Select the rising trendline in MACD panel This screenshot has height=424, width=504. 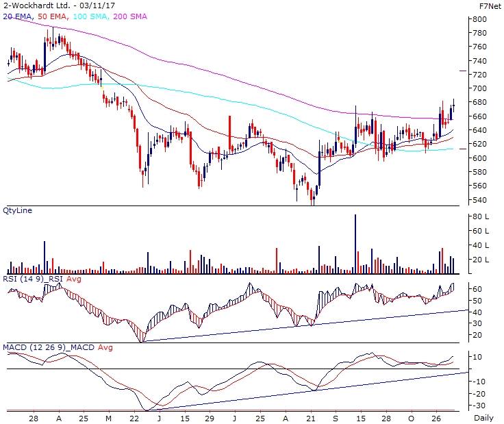click(308, 392)
